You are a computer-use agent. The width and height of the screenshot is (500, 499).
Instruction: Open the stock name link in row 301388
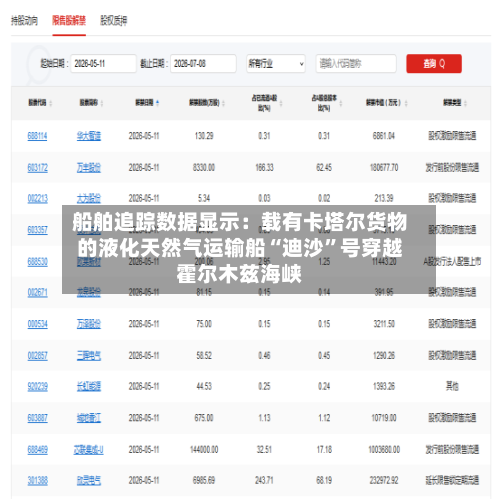89,481
